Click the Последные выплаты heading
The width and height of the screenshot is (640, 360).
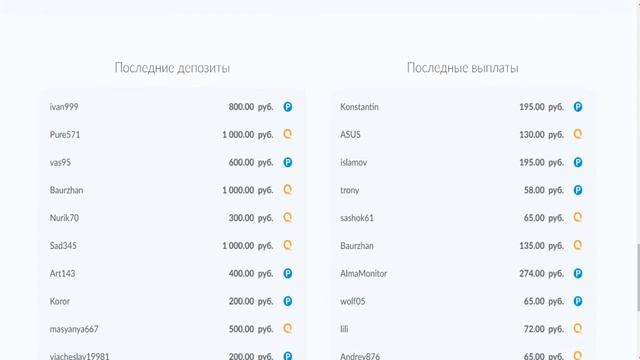coord(462,67)
